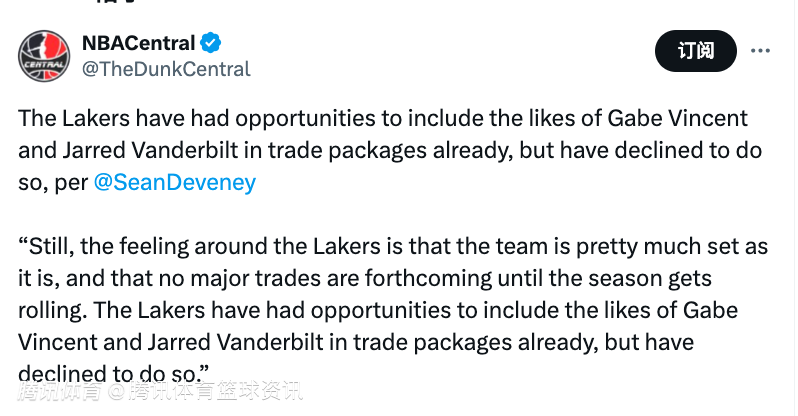The height and width of the screenshot is (416, 798).
Task: Click the word "rolling." in the quote
Action: [52, 309]
